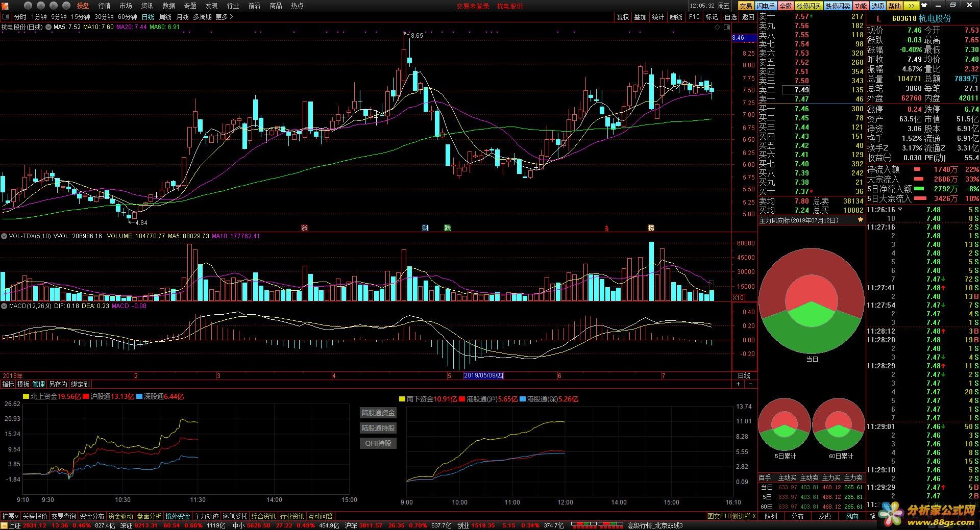Click the red 沪股通 legend swatch
This screenshot has width=980, height=530.
pos(86,396)
